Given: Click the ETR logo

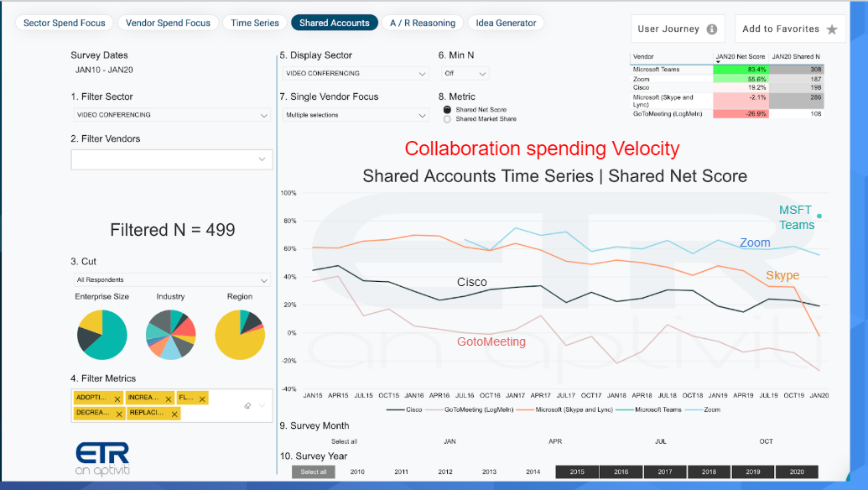Looking at the screenshot, I should (102, 458).
